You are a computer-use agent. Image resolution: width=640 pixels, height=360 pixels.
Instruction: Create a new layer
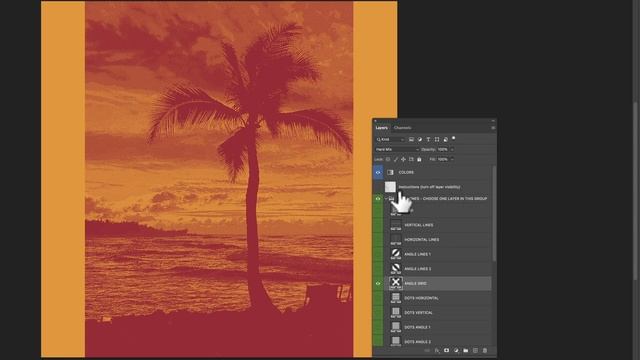pyautogui.click(x=475, y=351)
